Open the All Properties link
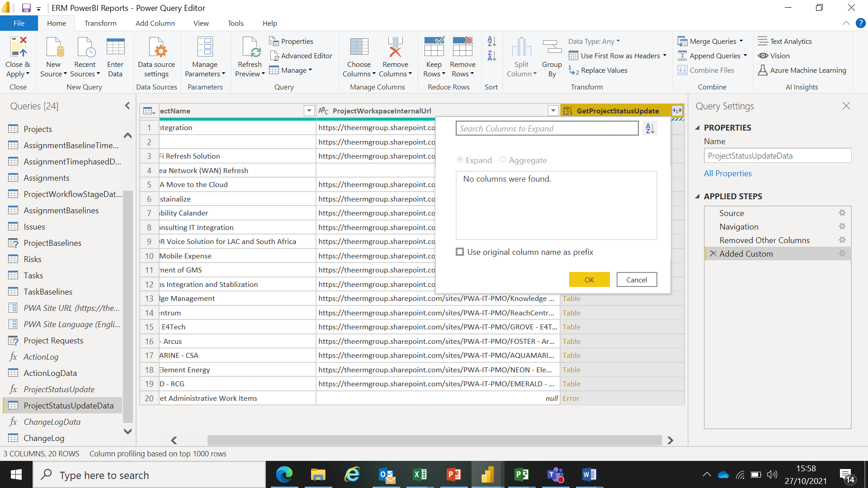 click(x=727, y=174)
